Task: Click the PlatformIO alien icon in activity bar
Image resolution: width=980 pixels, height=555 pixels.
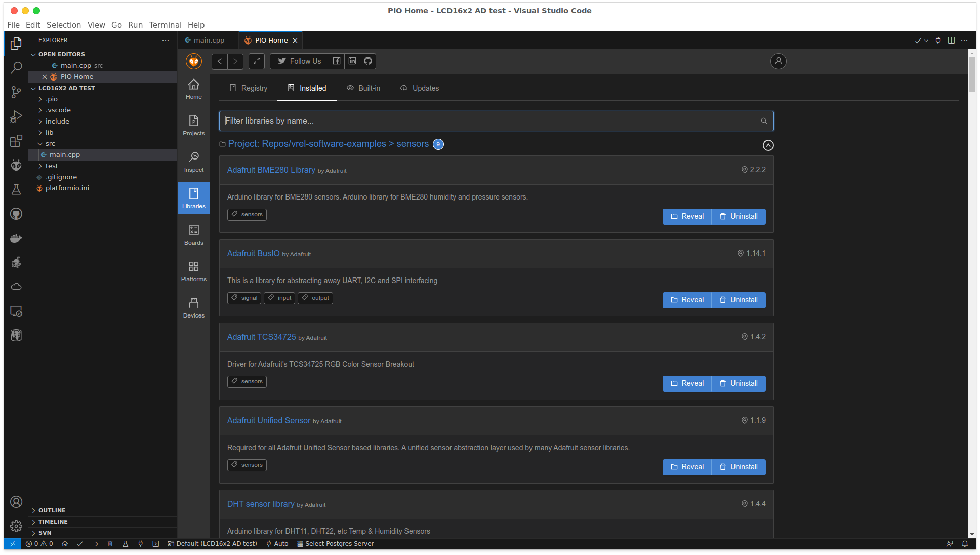Action: [16, 165]
